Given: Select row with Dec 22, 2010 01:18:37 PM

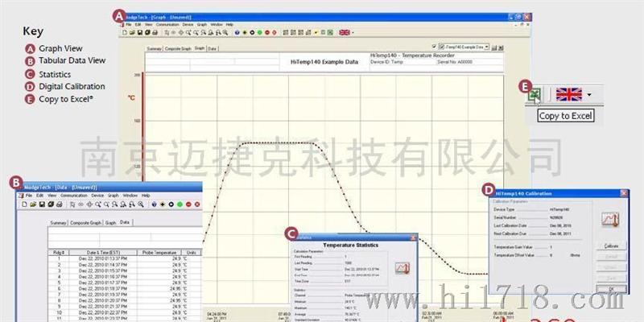Looking at the screenshot, I should point(125,289).
